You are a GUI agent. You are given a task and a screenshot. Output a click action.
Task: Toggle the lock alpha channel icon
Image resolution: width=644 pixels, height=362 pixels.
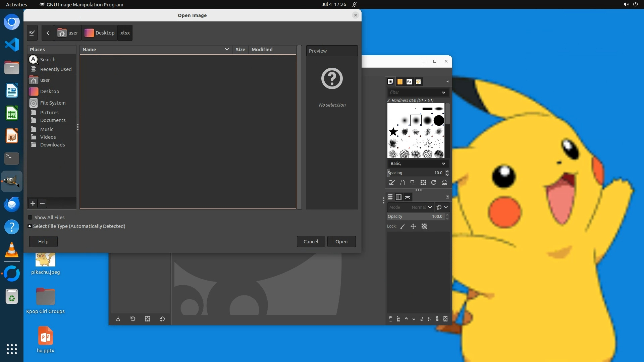point(424,226)
